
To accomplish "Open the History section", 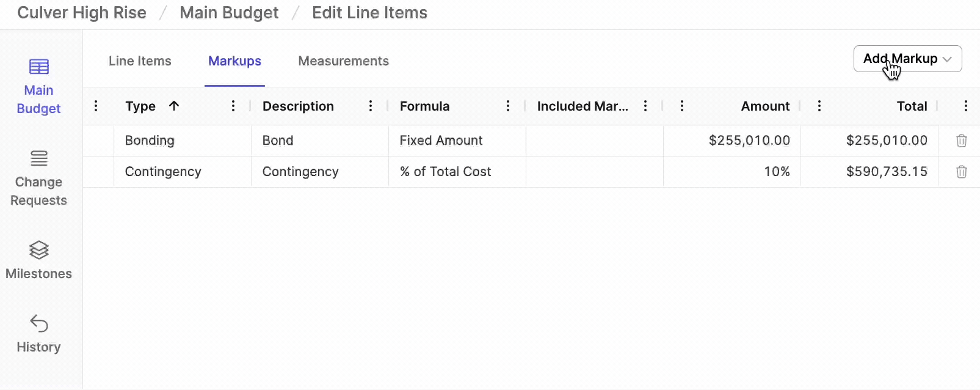I will (x=38, y=334).
